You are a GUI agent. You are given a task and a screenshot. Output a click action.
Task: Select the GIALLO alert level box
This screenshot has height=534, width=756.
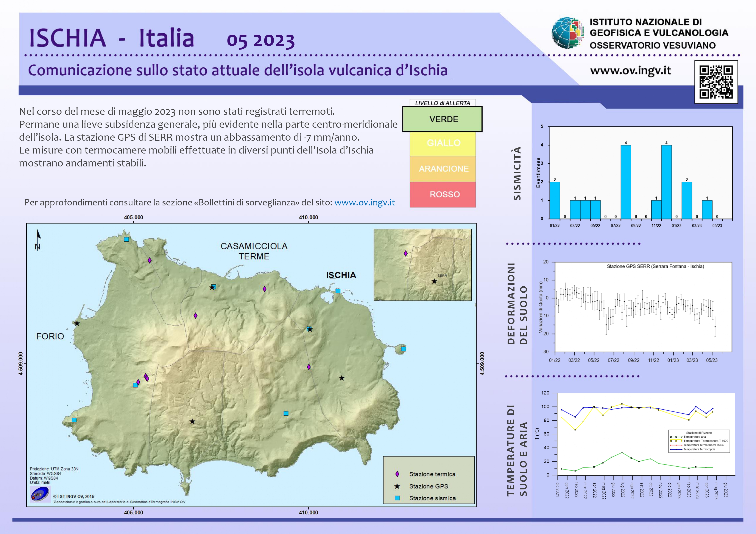coord(443,143)
